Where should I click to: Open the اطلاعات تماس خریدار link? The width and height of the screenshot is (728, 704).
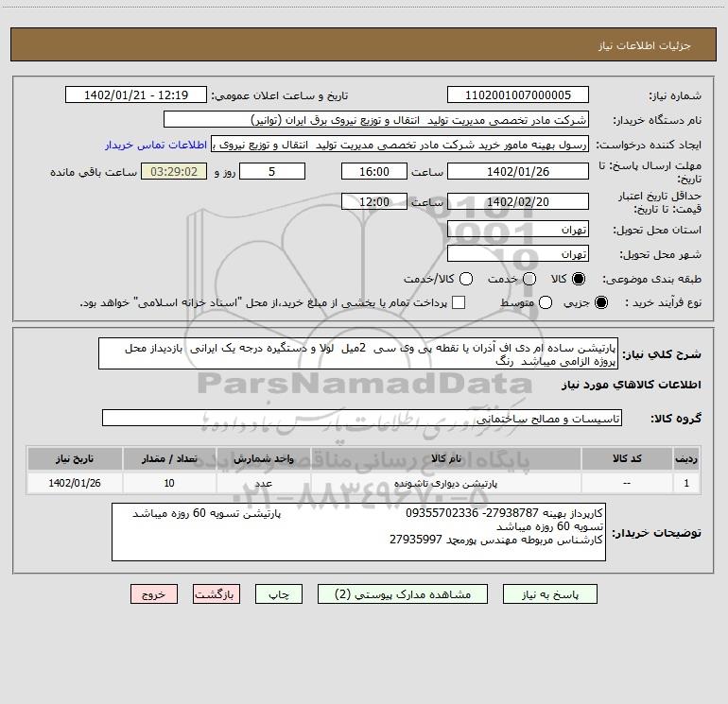(156, 145)
